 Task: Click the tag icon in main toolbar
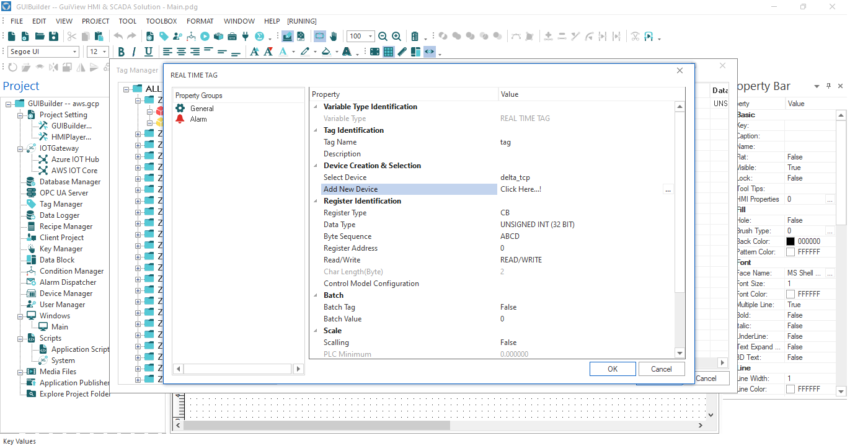(x=164, y=36)
